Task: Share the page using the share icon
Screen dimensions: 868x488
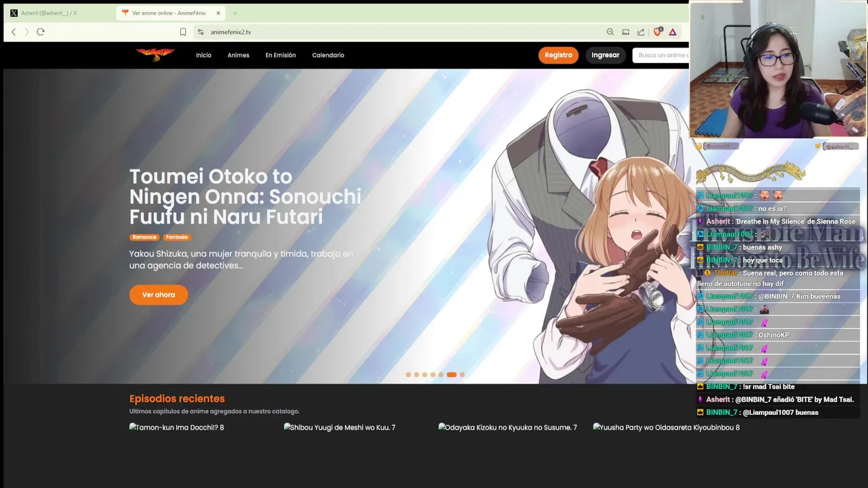Action: pyautogui.click(x=641, y=32)
